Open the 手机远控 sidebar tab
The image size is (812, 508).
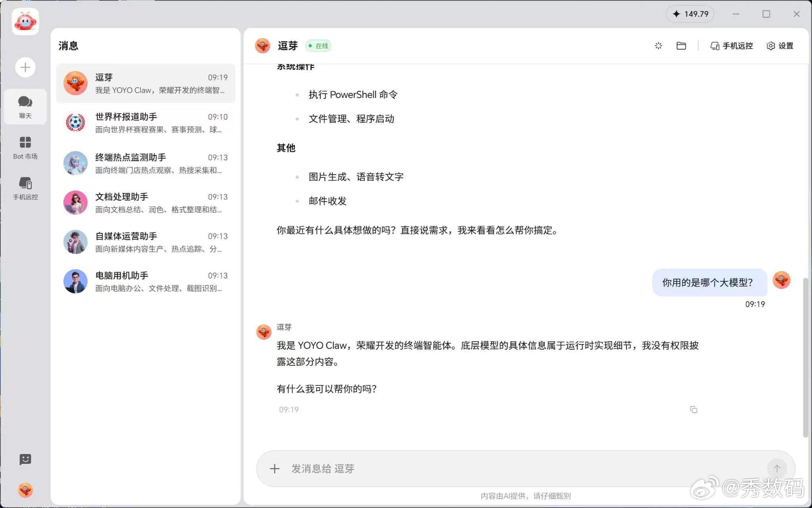(x=25, y=189)
